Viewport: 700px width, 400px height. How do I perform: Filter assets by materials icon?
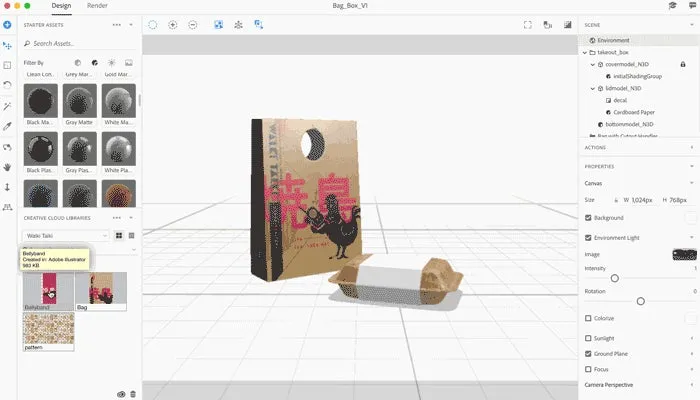pyautogui.click(x=95, y=63)
